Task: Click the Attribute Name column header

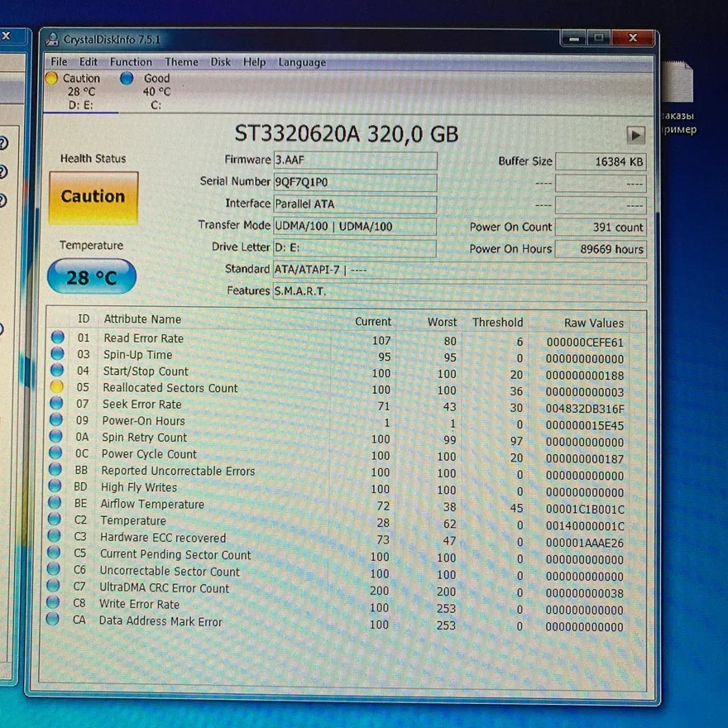Action: pos(142,319)
